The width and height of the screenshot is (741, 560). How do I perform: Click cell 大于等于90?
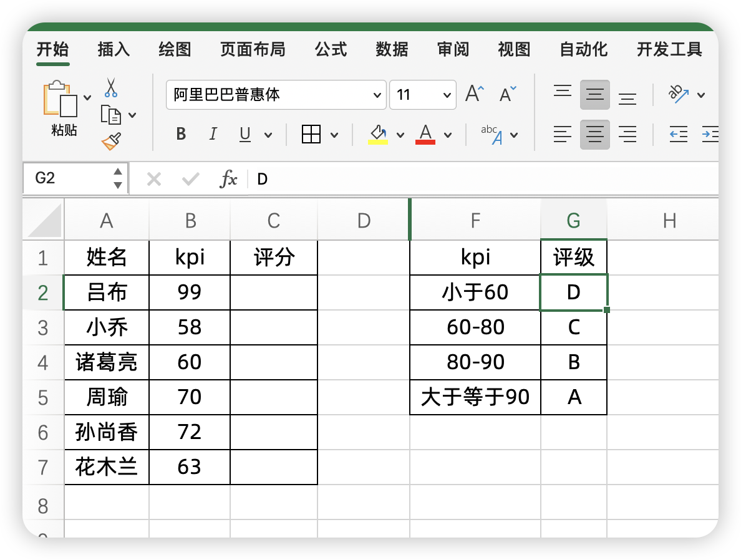(475, 397)
